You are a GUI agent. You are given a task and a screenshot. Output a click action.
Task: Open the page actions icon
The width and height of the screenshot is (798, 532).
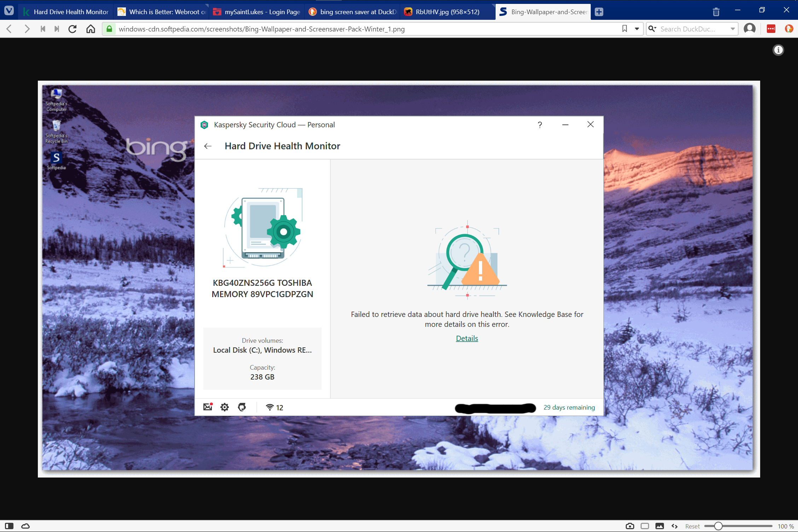675,526
